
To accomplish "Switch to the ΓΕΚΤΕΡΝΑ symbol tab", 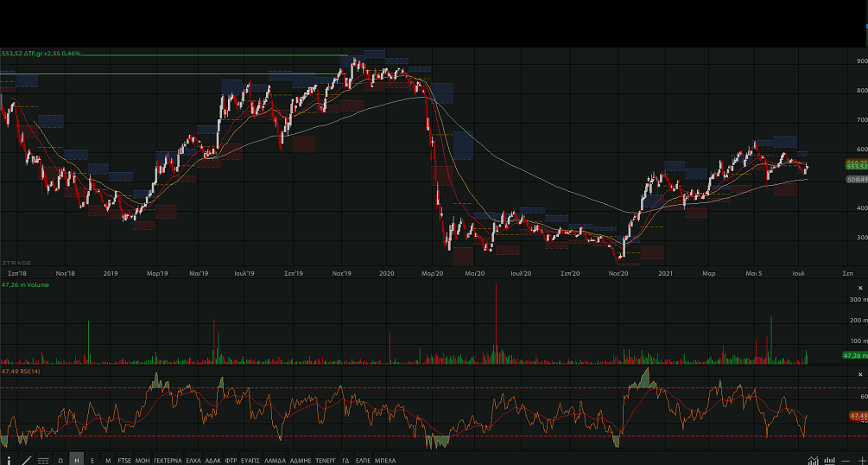I will (x=168, y=460).
